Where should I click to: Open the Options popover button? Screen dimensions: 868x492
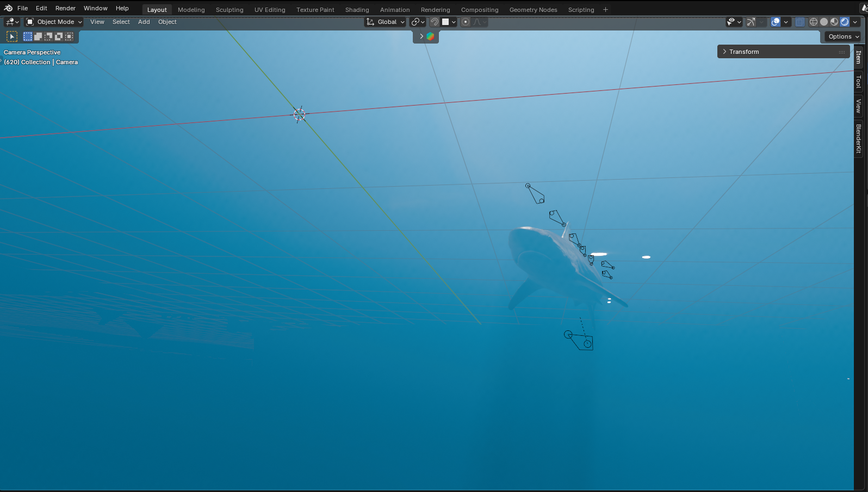pyautogui.click(x=844, y=36)
